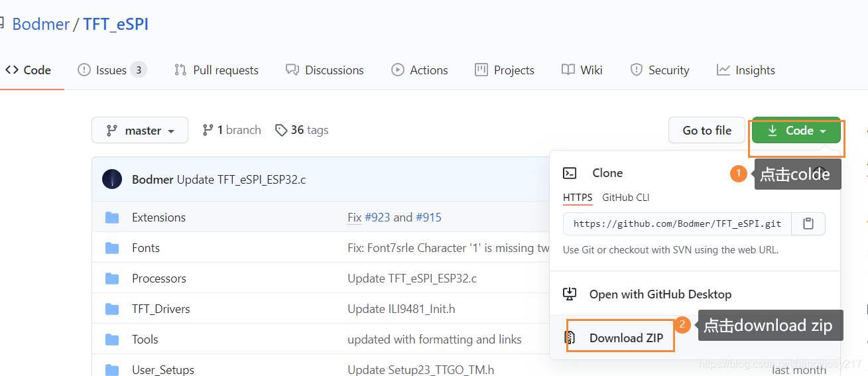View the 36 tags link
The width and height of the screenshot is (868, 376).
(x=302, y=130)
